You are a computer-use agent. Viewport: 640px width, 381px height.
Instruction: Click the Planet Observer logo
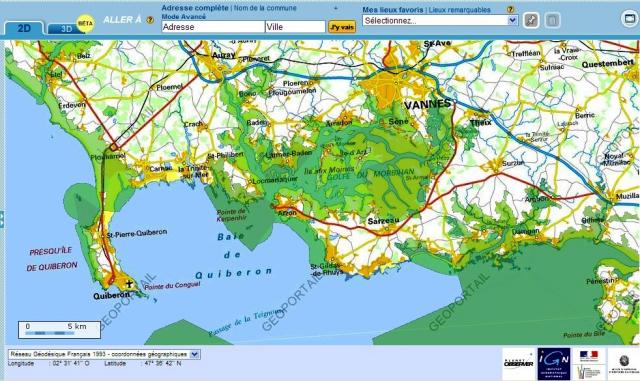[x=518, y=364]
